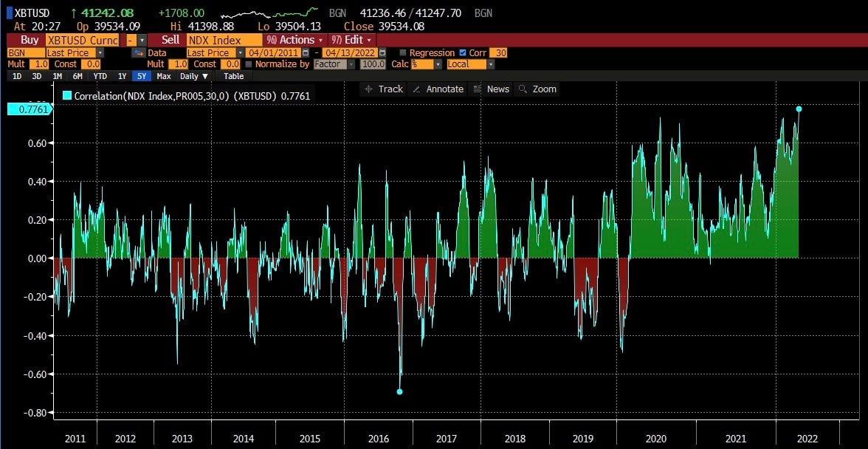Click the highlighted 0.7761 peak data point
868x449 pixels.
[799, 109]
